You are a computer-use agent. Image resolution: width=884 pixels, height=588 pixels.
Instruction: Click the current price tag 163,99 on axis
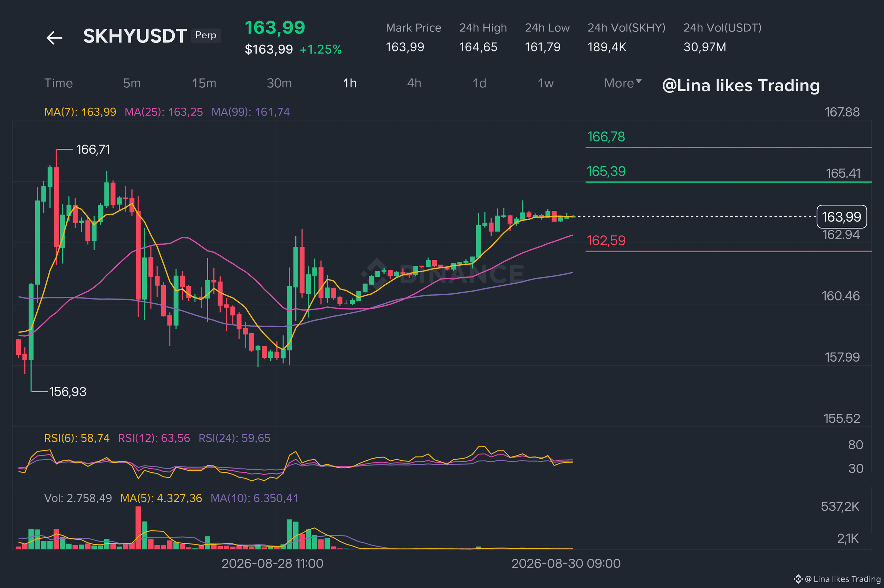click(x=842, y=217)
